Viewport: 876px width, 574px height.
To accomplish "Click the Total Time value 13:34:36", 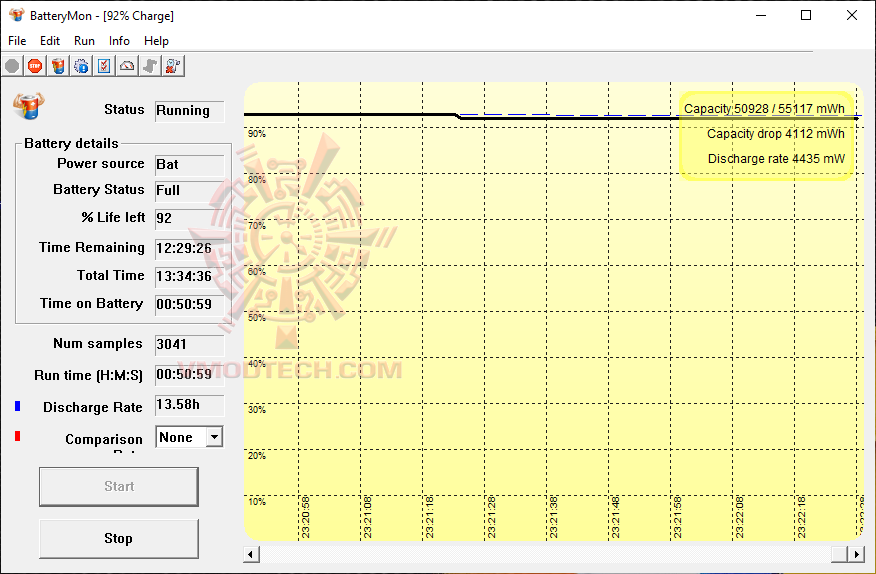I will click(x=189, y=276).
